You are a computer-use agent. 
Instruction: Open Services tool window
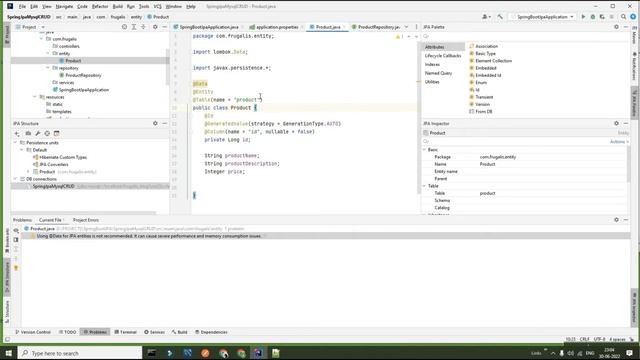coord(154,332)
